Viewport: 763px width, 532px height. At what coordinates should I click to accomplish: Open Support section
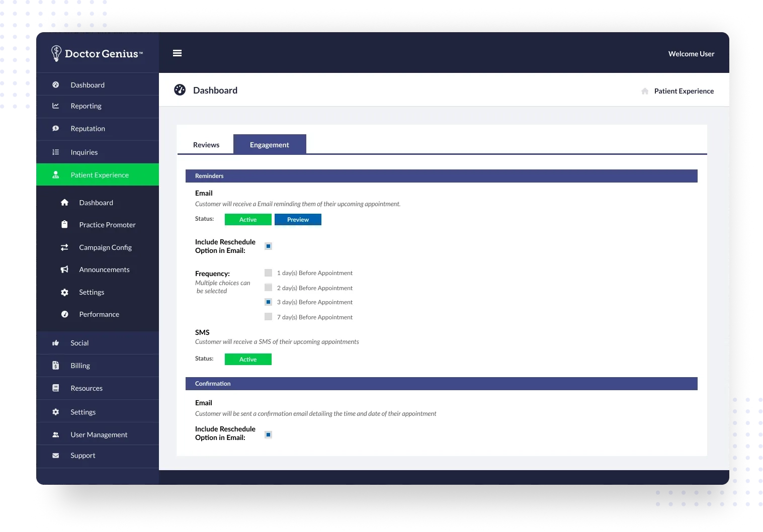98,456
